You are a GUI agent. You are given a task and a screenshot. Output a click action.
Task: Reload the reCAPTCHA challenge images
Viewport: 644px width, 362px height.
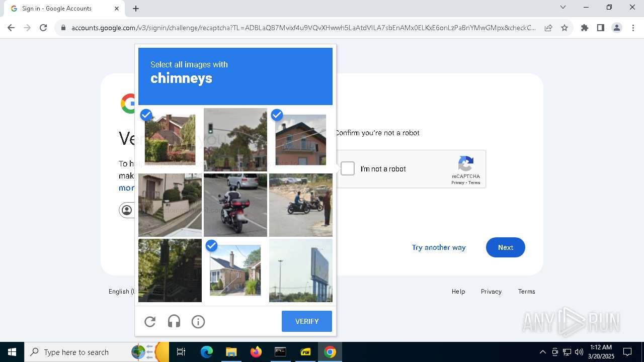click(150, 322)
